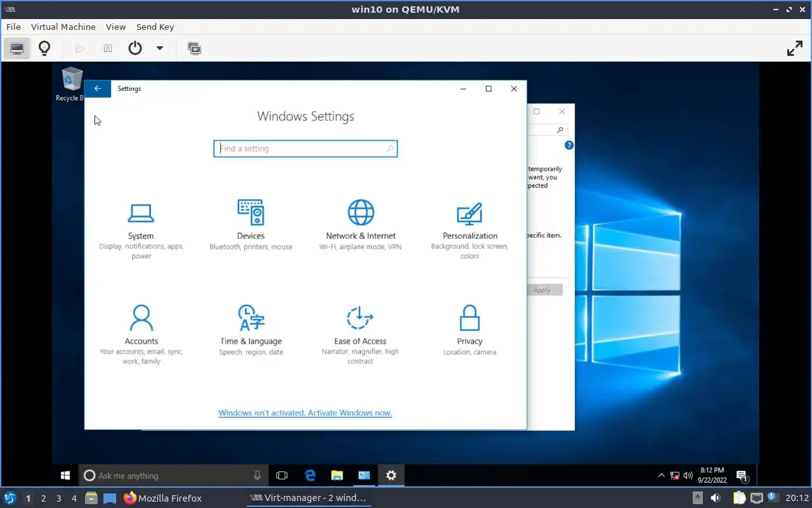Show hidden Windows tray icons chevron
Viewport: 812px width, 508px height.
pos(661,475)
